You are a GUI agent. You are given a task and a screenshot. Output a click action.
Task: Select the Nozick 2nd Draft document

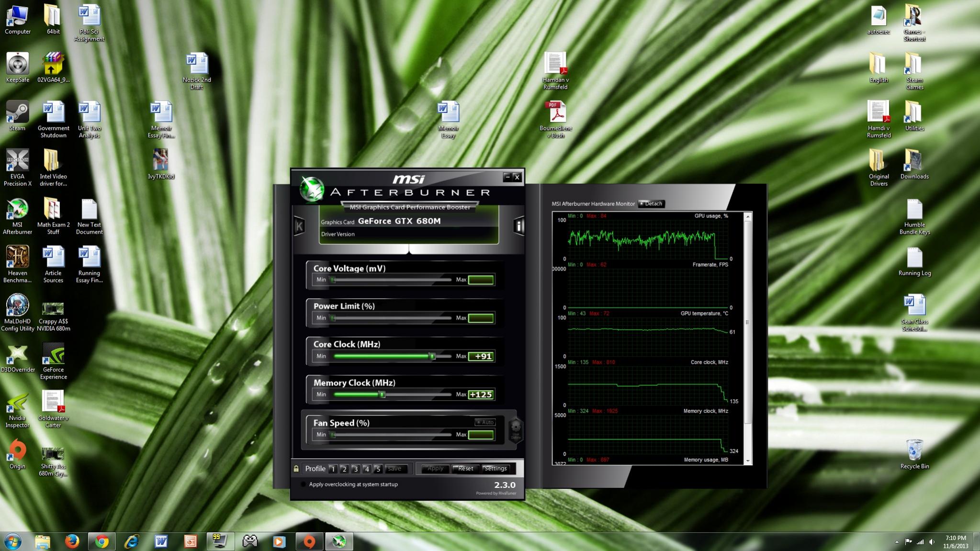click(197, 71)
